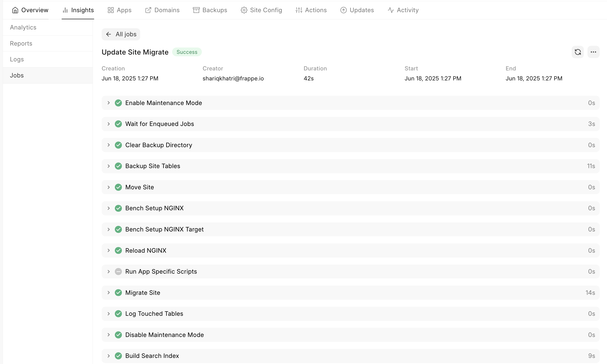Switch to the Domains tab
Viewport: 607px width, 364px height.
162,10
